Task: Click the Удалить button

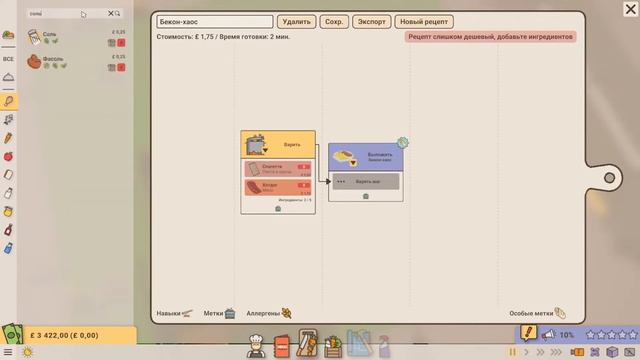Action: [x=297, y=22]
